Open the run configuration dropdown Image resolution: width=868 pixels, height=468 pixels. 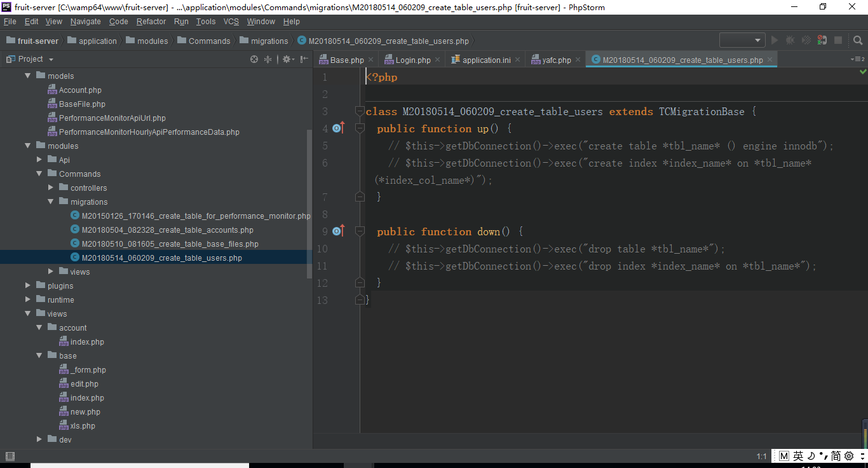742,40
